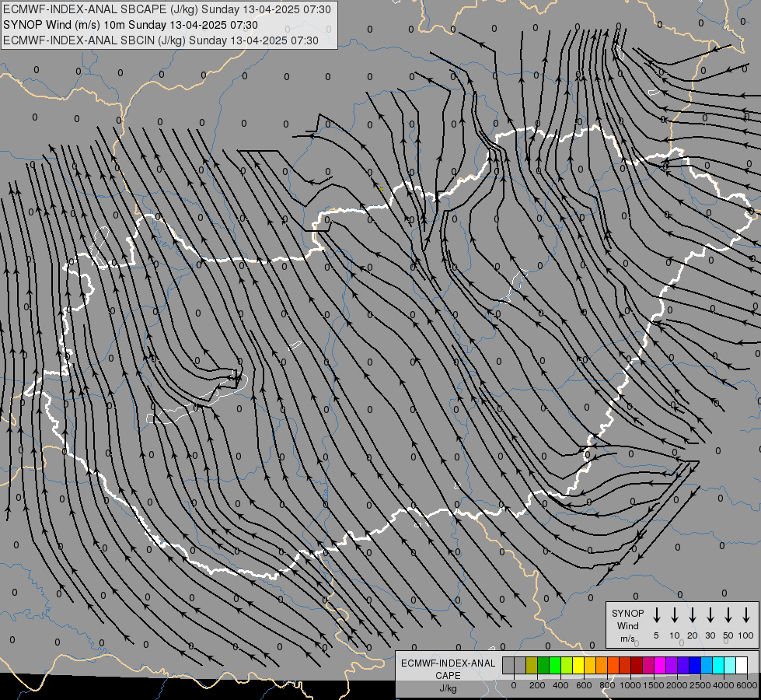Click the 100 m/s value in the wind legend
Image resolution: width=761 pixels, height=700 pixels.
click(x=746, y=635)
